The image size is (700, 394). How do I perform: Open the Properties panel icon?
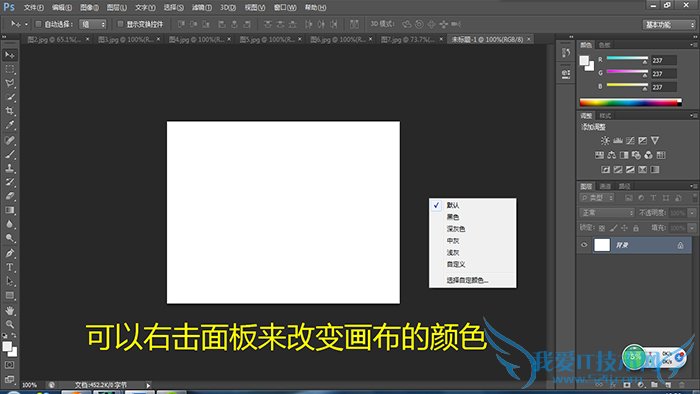click(566, 74)
